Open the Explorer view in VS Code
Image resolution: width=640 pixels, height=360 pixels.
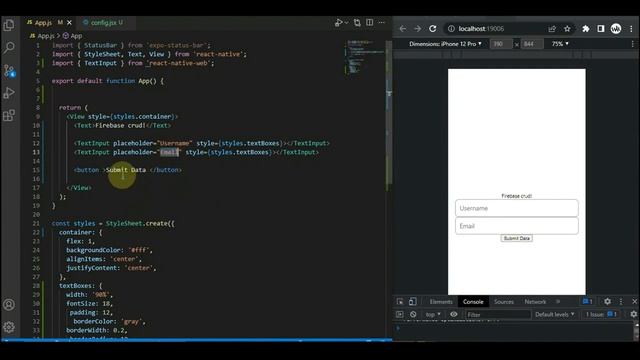[9, 25]
